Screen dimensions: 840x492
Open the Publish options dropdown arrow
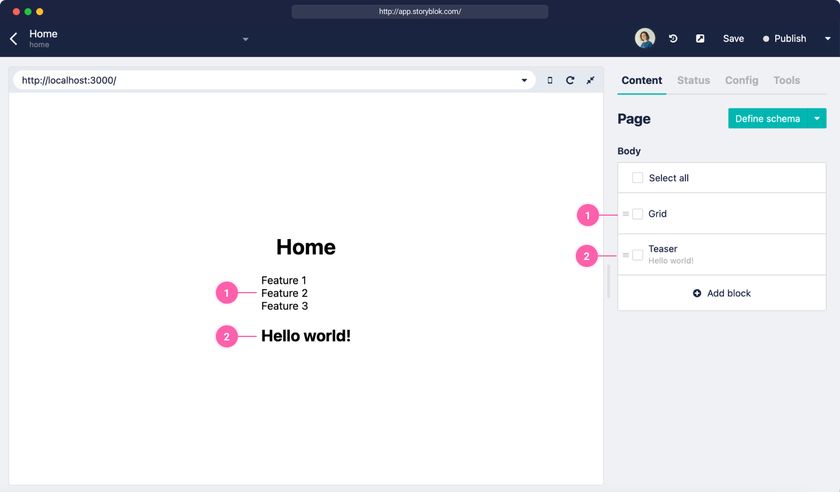tap(827, 39)
